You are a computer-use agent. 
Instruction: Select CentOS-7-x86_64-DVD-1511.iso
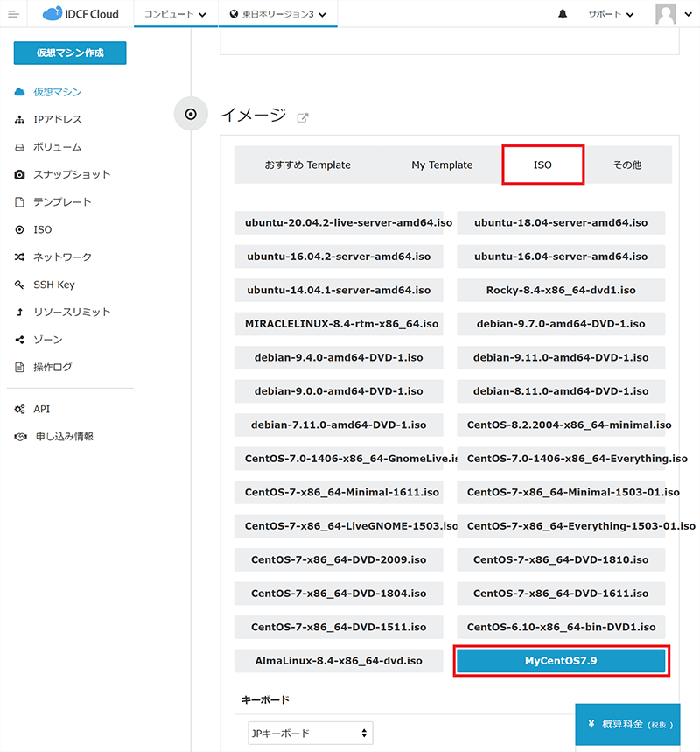click(x=339, y=627)
